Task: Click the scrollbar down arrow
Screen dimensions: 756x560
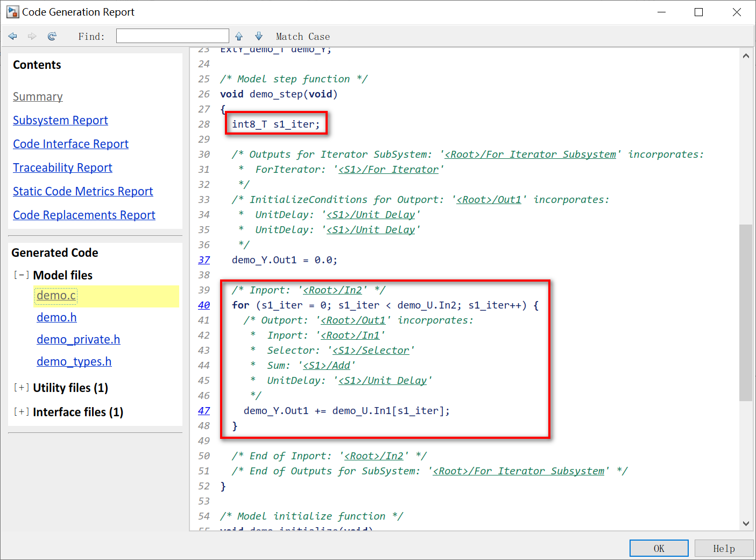Action: [x=746, y=523]
